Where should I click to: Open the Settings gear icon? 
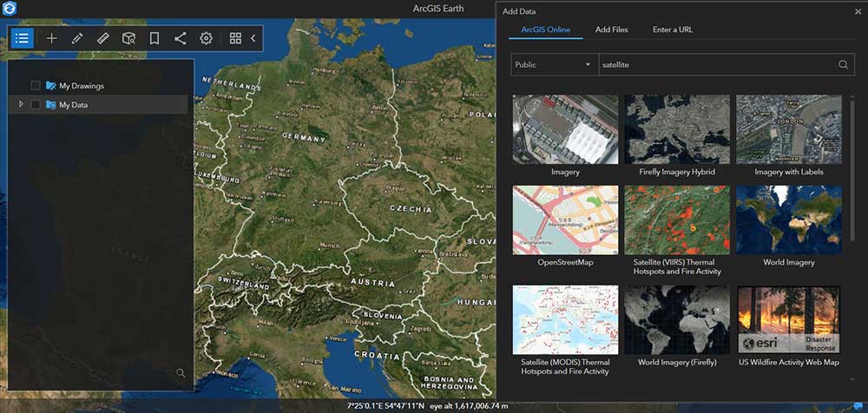tap(206, 38)
